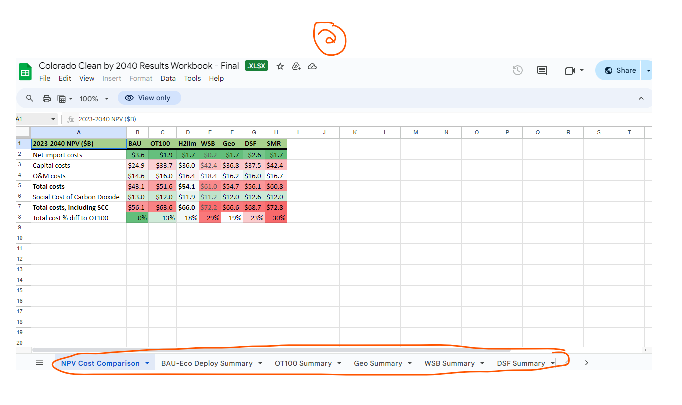682x405 pixels.
Task: Check the cloud document status icon
Action: 312,66
